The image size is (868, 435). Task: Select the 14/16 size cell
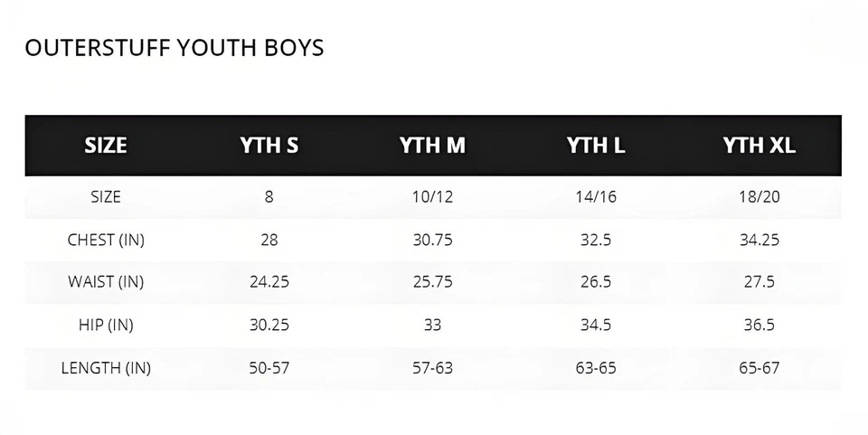[x=596, y=196]
